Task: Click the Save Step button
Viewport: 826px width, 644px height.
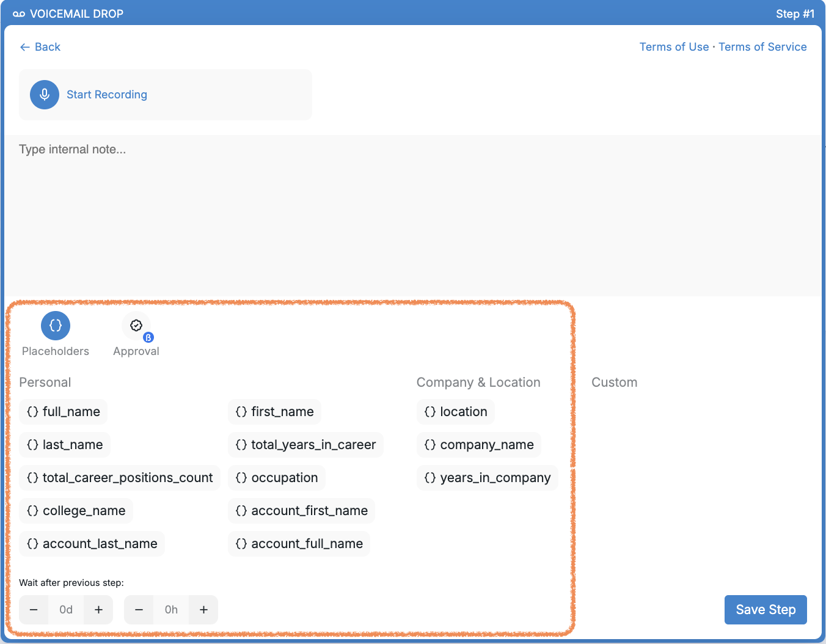Action: tap(765, 610)
